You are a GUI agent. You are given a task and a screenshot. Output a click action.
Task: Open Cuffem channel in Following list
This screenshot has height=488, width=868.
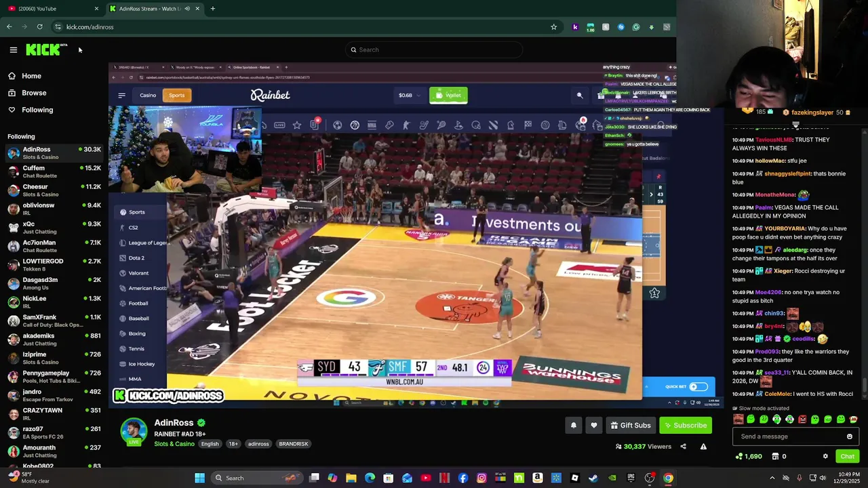(54, 171)
